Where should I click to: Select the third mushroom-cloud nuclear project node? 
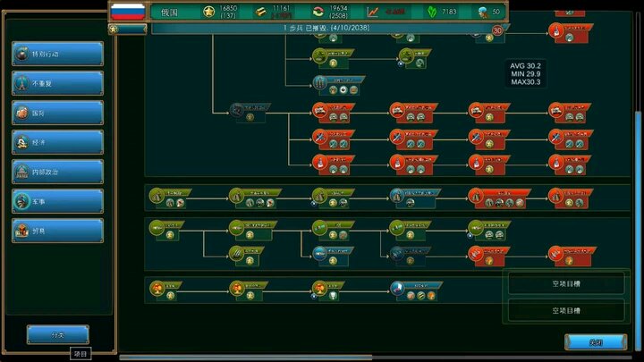328,290
